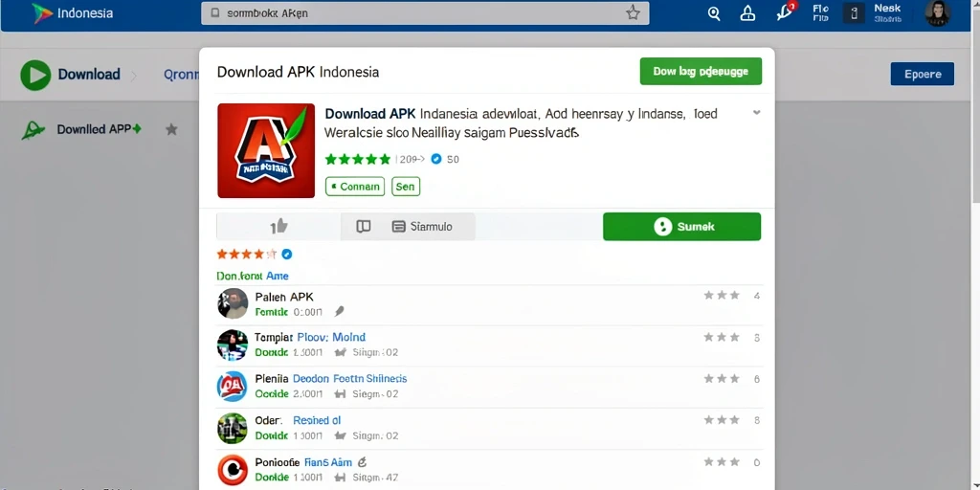980x490 pixels.
Task: Click the Templar app avatar icon
Action: coord(233,345)
